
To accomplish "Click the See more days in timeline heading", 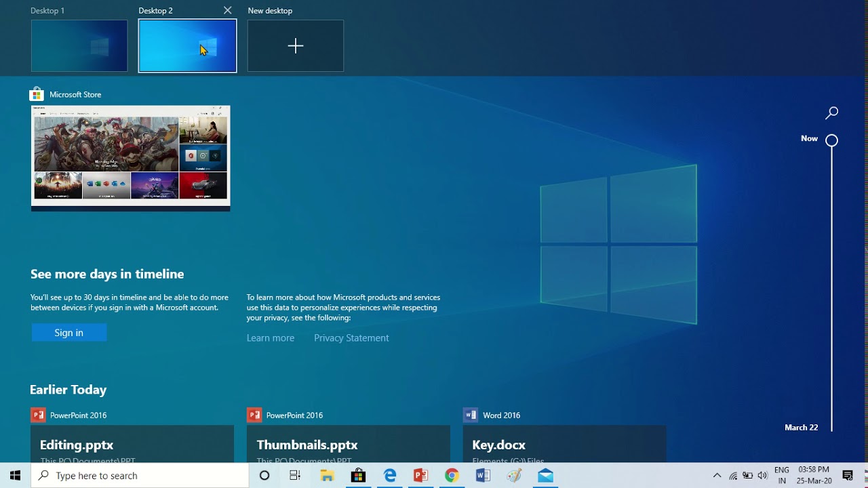I will pos(107,274).
